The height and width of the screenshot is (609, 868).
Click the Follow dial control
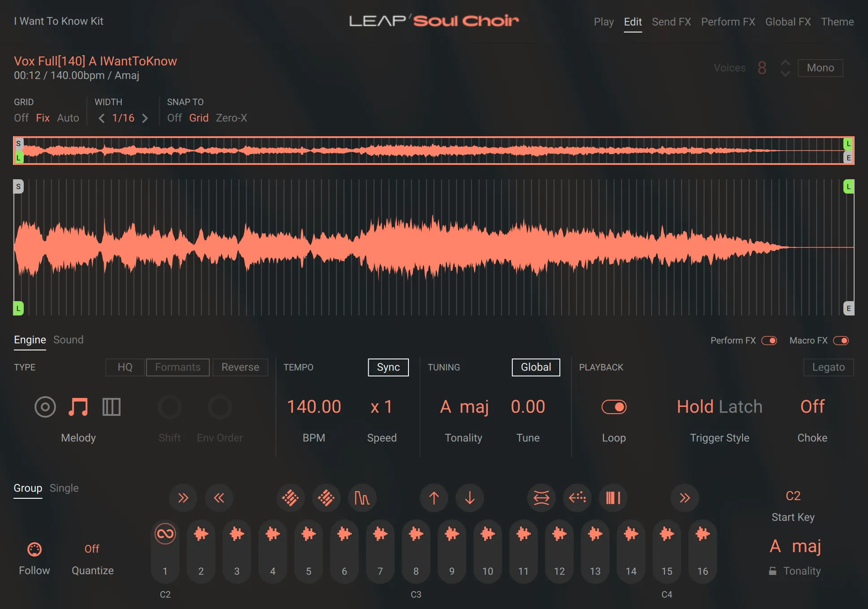[x=34, y=549]
